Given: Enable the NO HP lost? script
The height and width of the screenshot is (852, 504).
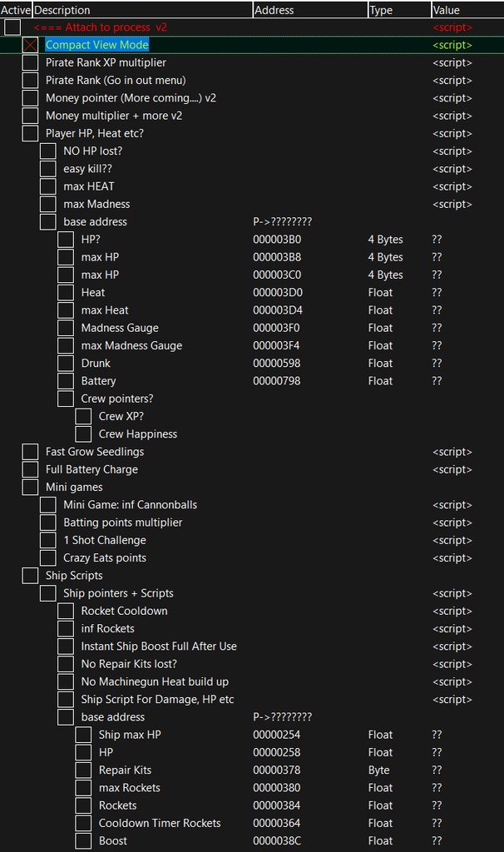Looking at the screenshot, I should 48,151.
